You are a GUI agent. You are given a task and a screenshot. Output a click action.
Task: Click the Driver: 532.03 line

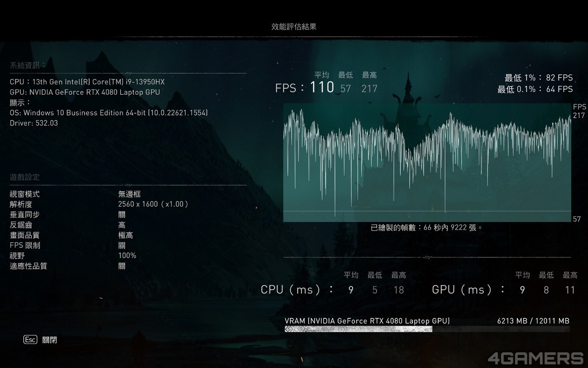click(34, 123)
